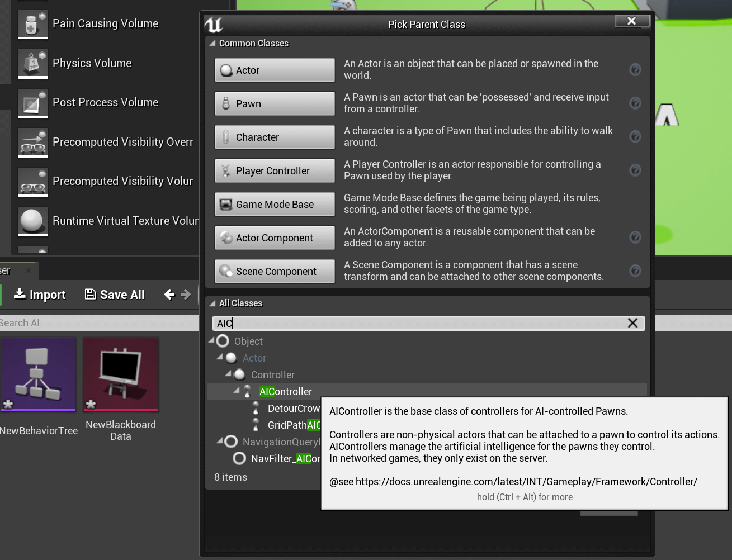This screenshot has height=560, width=732.
Task: Collapse the Common Classes section
Action: (212, 44)
